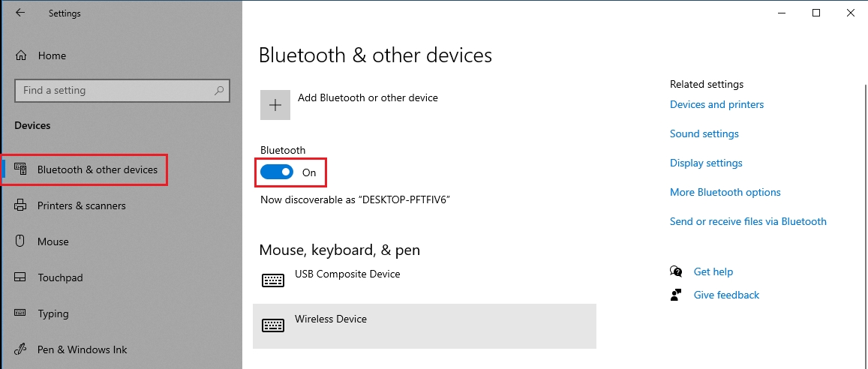The image size is (868, 369).
Task: Click the USB Composite Device keyboard icon
Action: coord(273,280)
